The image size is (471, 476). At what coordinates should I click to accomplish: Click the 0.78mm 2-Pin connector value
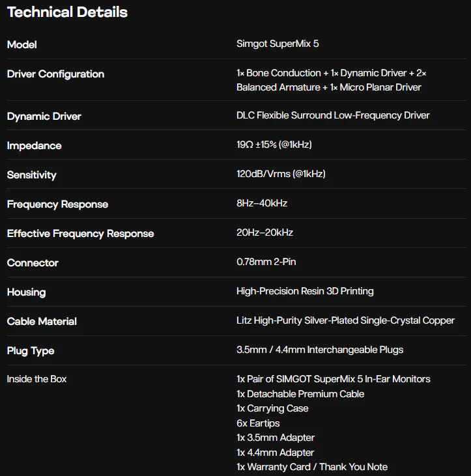pos(266,262)
